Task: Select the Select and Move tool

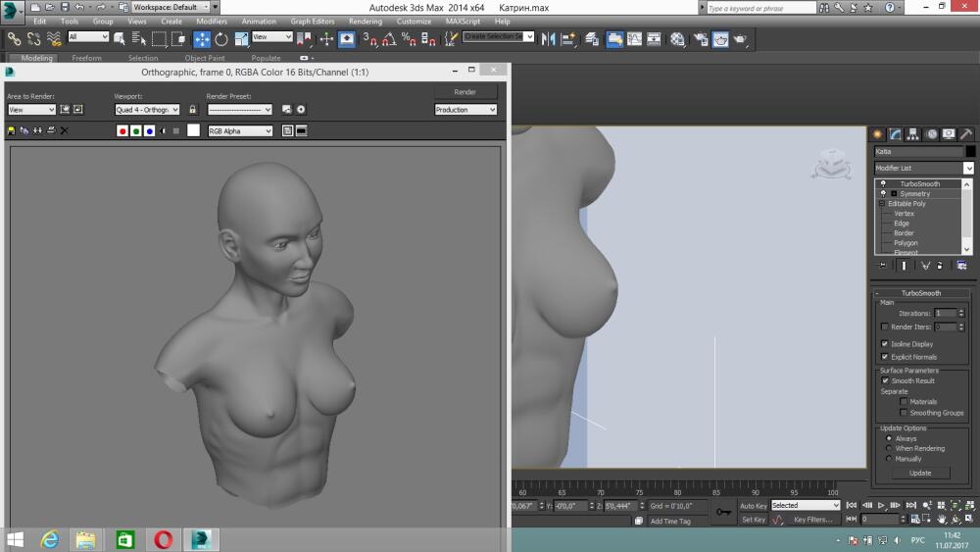Action: [x=202, y=39]
